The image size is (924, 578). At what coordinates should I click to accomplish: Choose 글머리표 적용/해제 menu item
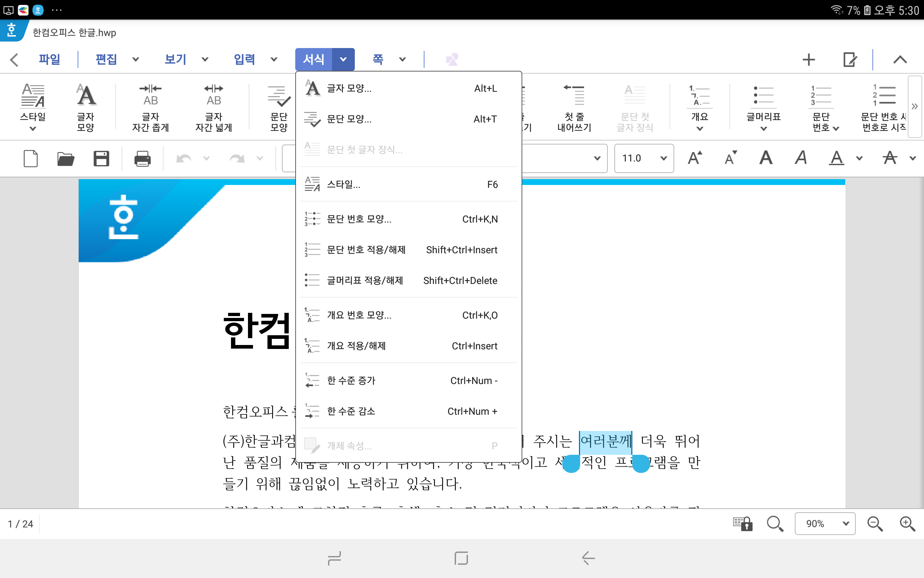(409, 281)
